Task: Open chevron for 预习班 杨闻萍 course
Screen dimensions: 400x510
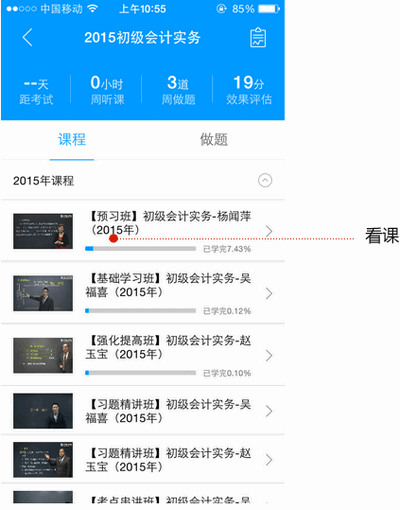Action: click(269, 231)
